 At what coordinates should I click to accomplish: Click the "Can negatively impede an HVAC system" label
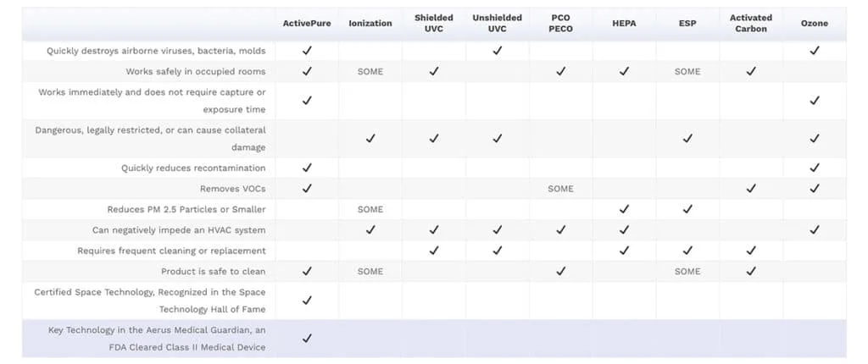(179, 230)
